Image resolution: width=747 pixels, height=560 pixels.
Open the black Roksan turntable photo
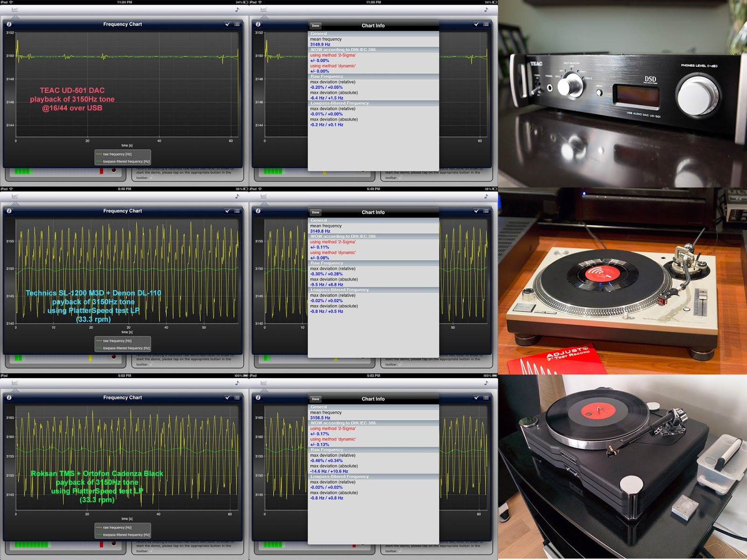[622, 467]
